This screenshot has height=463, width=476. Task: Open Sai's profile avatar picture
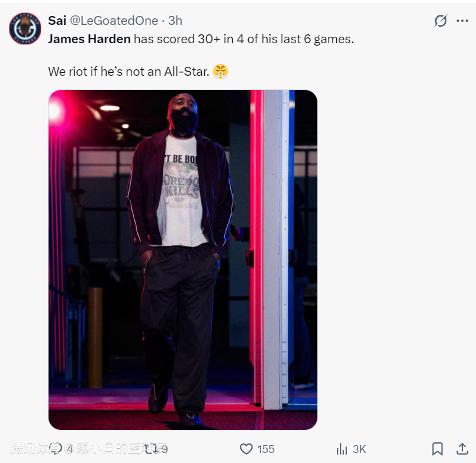[25, 28]
